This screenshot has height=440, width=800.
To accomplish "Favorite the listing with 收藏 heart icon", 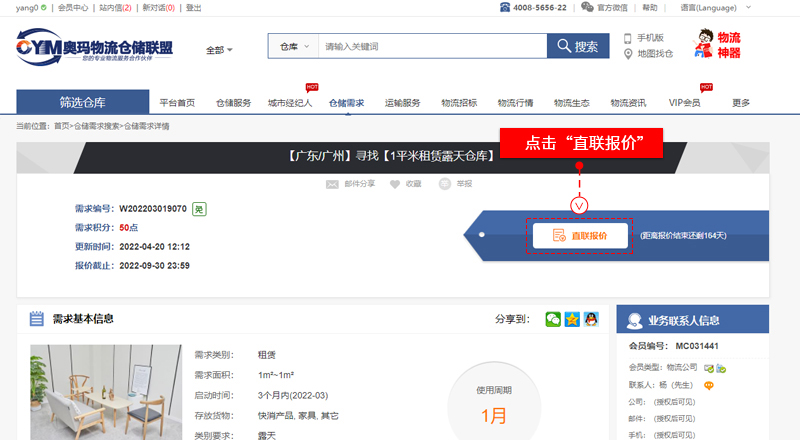I will pos(395,184).
